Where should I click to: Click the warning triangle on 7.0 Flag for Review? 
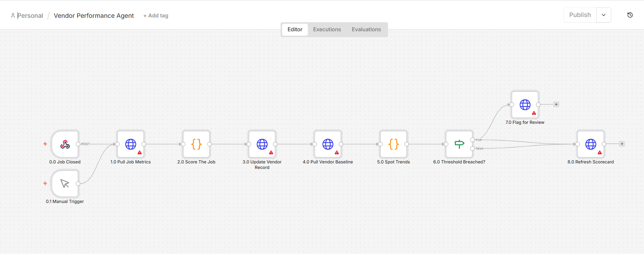point(534,113)
